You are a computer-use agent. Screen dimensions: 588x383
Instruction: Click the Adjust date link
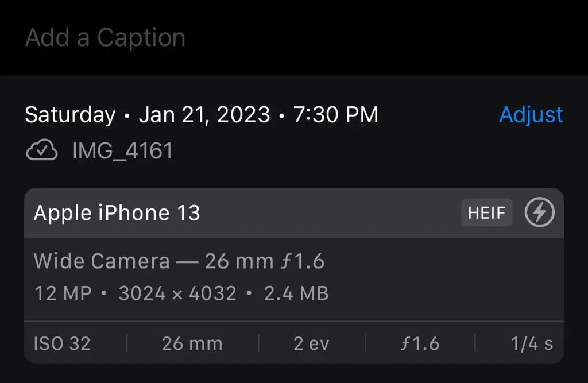[531, 115]
